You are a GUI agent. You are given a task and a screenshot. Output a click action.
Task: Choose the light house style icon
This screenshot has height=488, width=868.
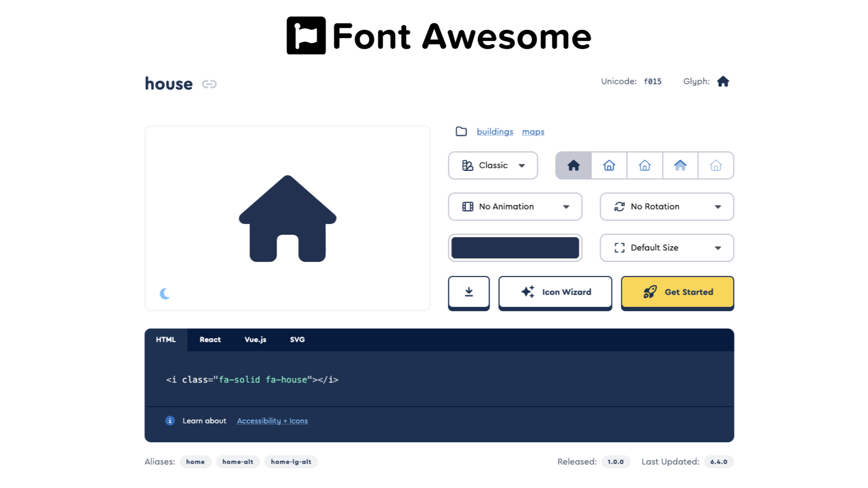pos(645,165)
